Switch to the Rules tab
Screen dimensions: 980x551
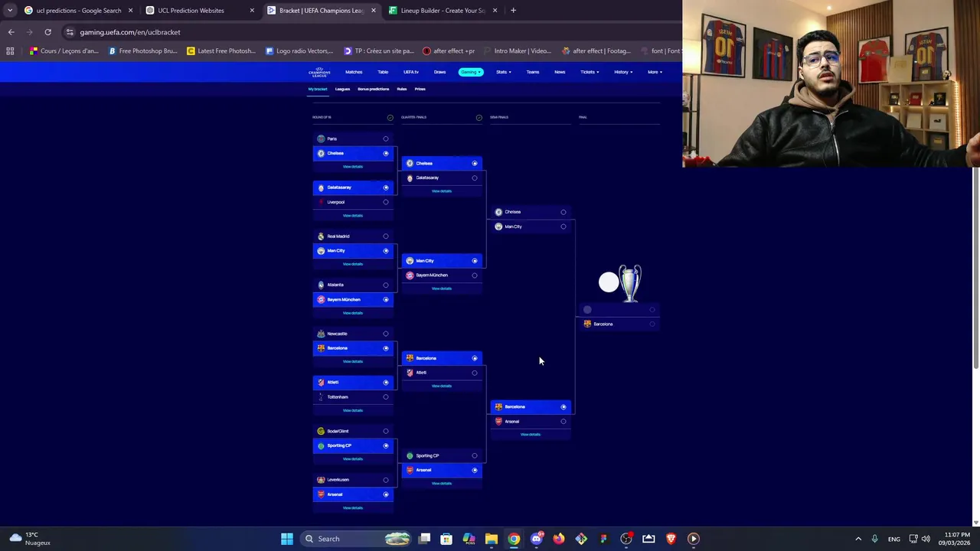point(401,89)
